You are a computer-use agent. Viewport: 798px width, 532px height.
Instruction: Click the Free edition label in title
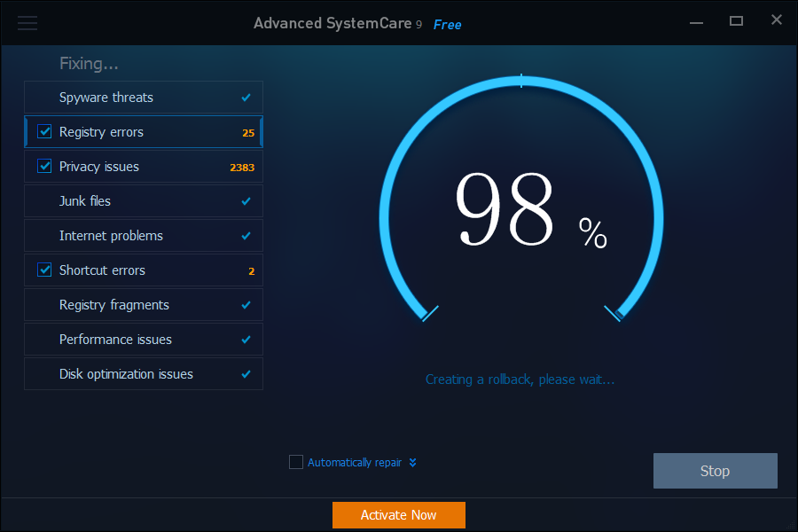(x=448, y=25)
